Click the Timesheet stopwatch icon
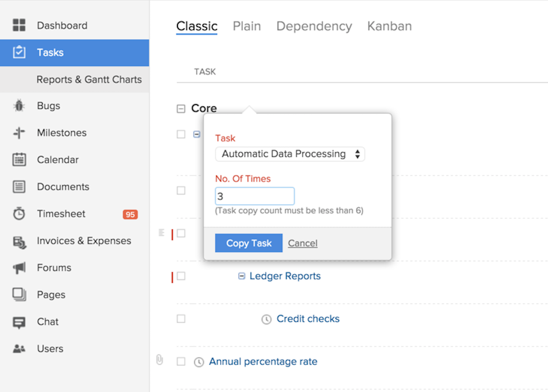This screenshot has width=548, height=392. click(x=19, y=214)
